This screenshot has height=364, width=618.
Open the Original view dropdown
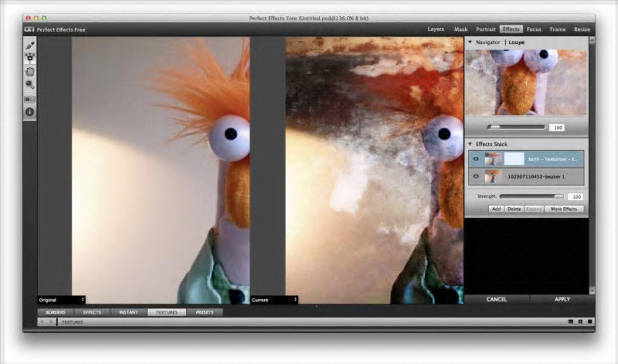point(61,300)
